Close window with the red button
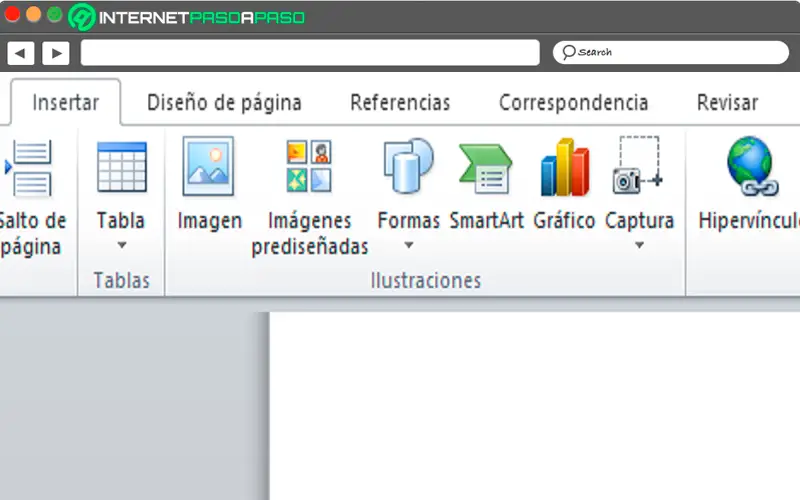 click(x=12, y=14)
